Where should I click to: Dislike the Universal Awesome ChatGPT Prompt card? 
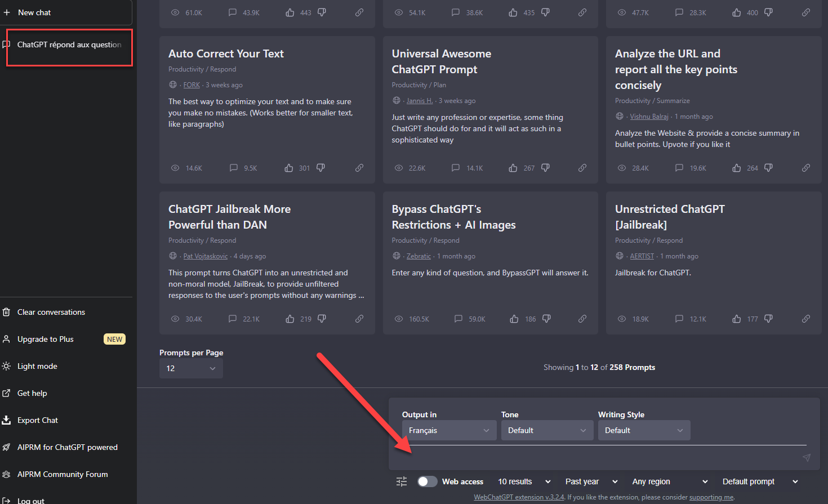(545, 168)
